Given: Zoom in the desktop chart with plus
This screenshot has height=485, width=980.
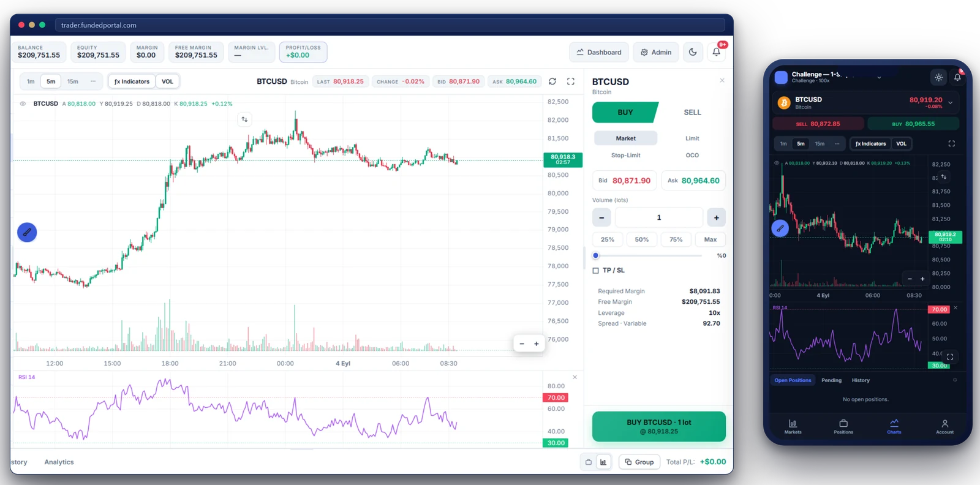Looking at the screenshot, I should (x=537, y=344).
